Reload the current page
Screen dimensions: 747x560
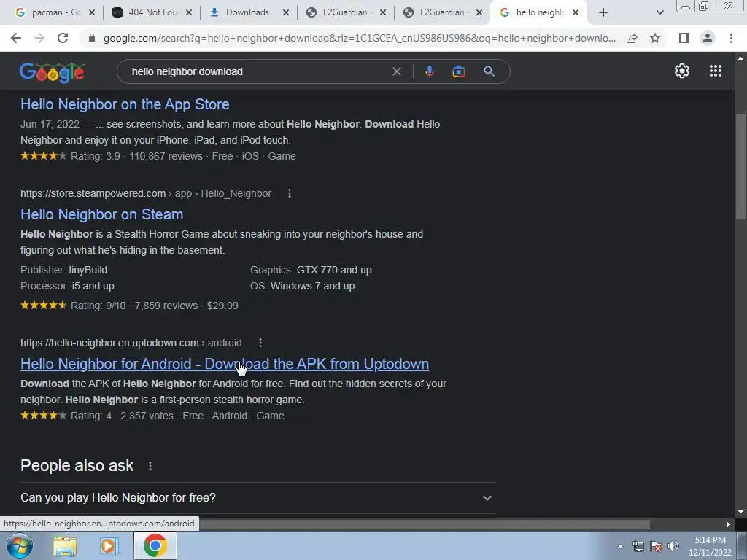point(63,38)
